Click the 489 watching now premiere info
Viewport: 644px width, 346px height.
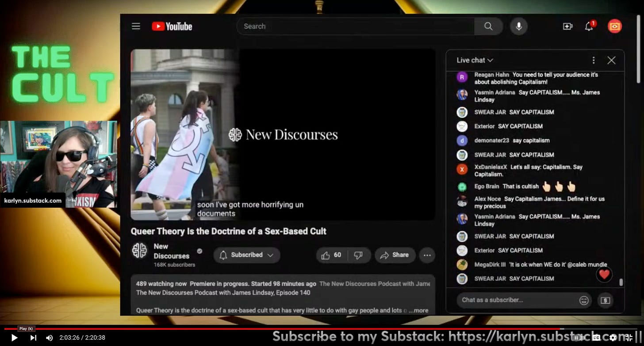(x=226, y=284)
